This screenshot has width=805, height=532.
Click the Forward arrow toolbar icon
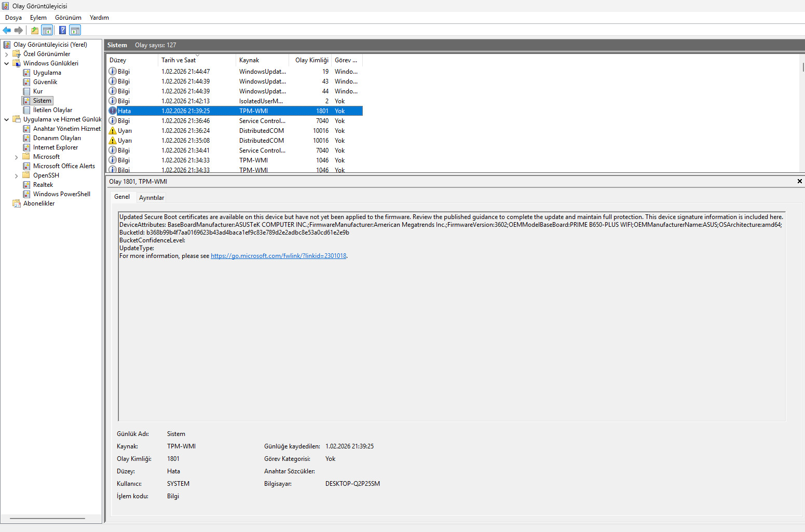(x=19, y=30)
